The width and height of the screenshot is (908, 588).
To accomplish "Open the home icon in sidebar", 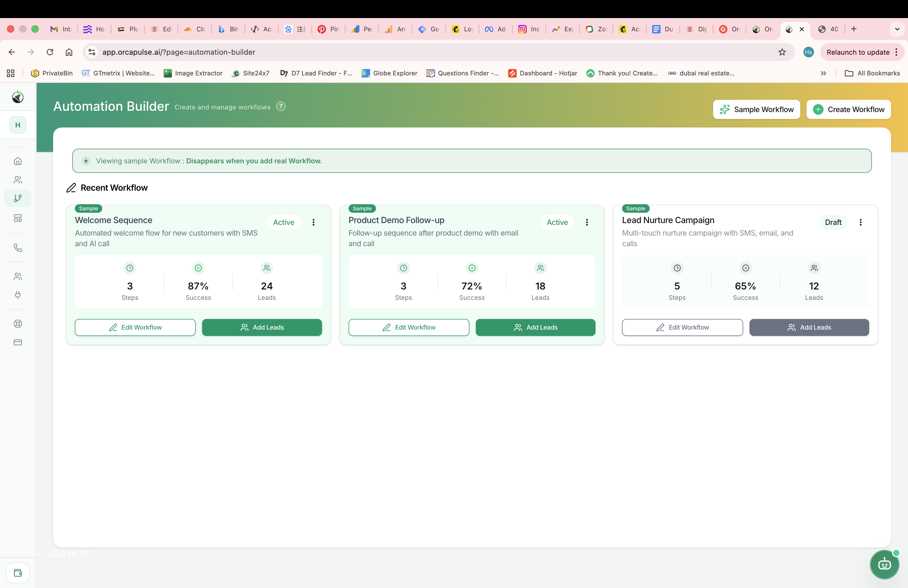I will (x=18, y=161).
